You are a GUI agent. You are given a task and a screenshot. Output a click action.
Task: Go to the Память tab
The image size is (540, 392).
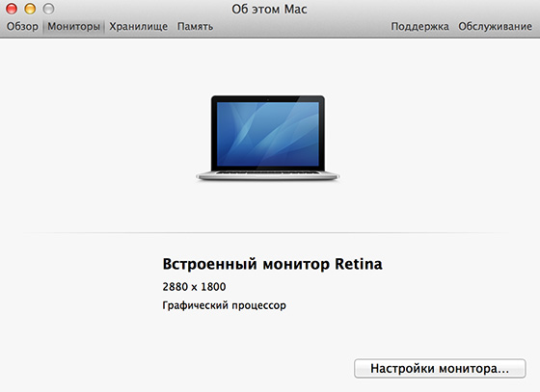[x=195, y=26]
